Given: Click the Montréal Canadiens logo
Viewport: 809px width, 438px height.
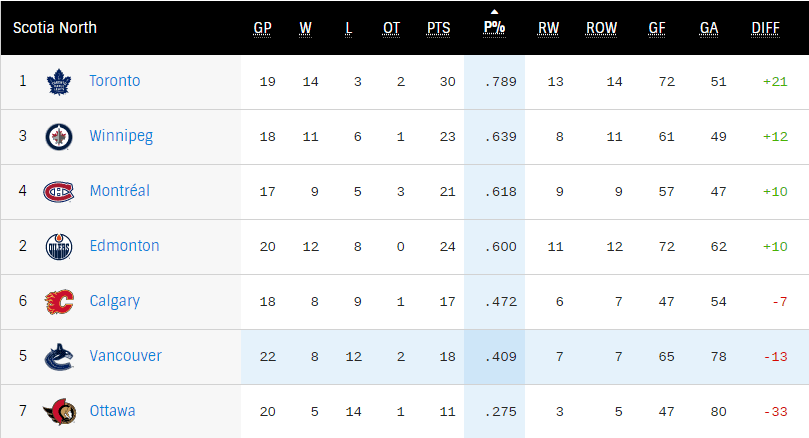Looking at the screenshot, I should 59,192.
